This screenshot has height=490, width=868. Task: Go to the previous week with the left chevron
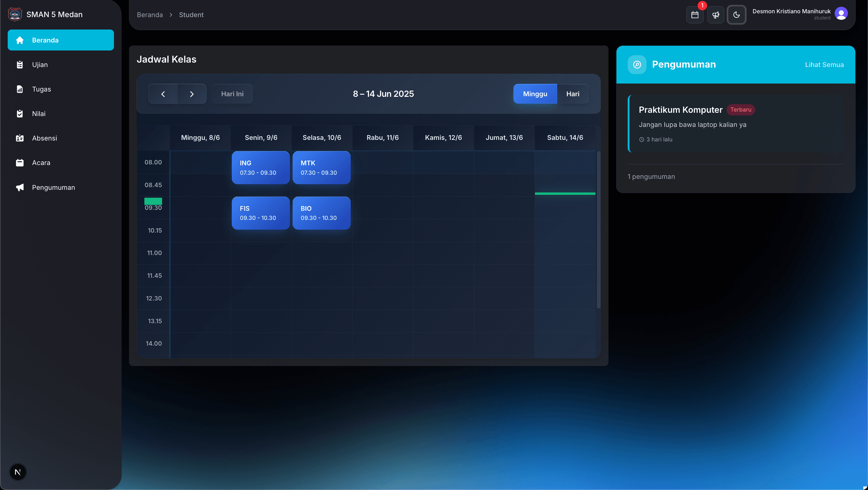pos(163,94)
